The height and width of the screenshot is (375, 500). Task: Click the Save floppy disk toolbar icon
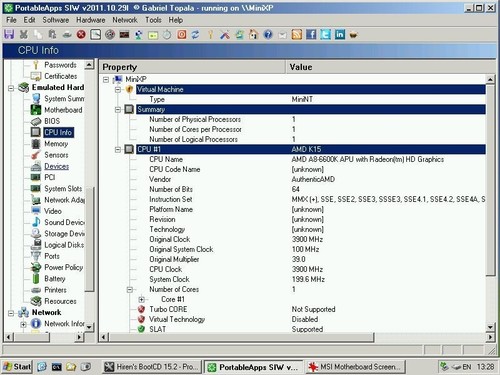tap(9, 34)
